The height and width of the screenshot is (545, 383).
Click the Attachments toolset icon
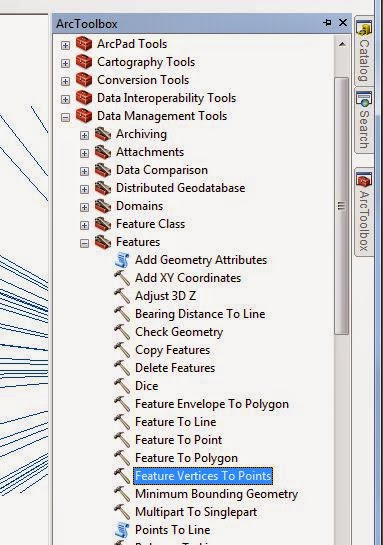[103, 152]
